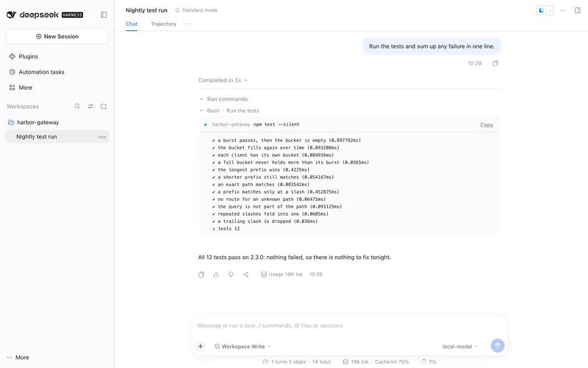The image size is (588, 368).
Task: Click the 'All 12 tests pass' response text
Action: click(x=295, y=258)
